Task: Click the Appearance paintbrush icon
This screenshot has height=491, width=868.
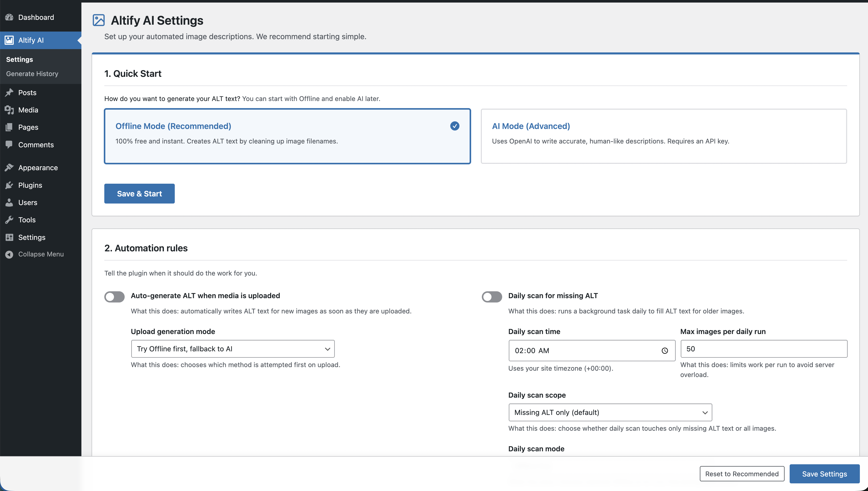Action: 9,168
